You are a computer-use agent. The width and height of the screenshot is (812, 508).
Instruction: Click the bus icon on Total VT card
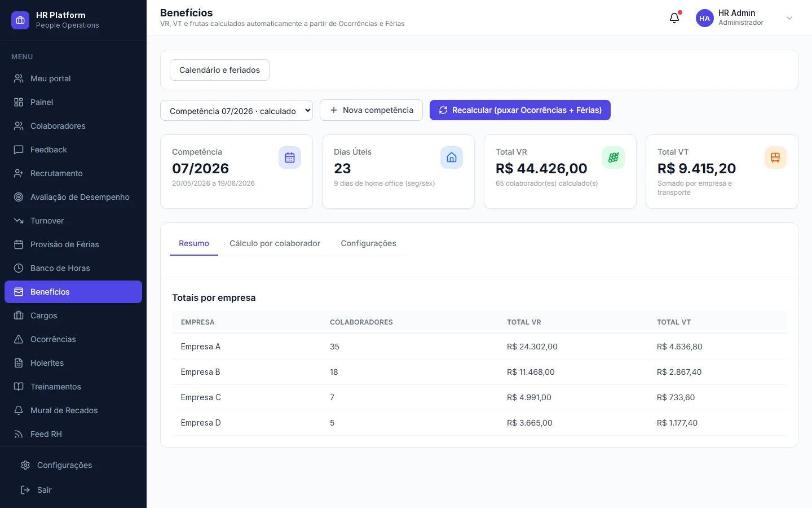(775, 157)
